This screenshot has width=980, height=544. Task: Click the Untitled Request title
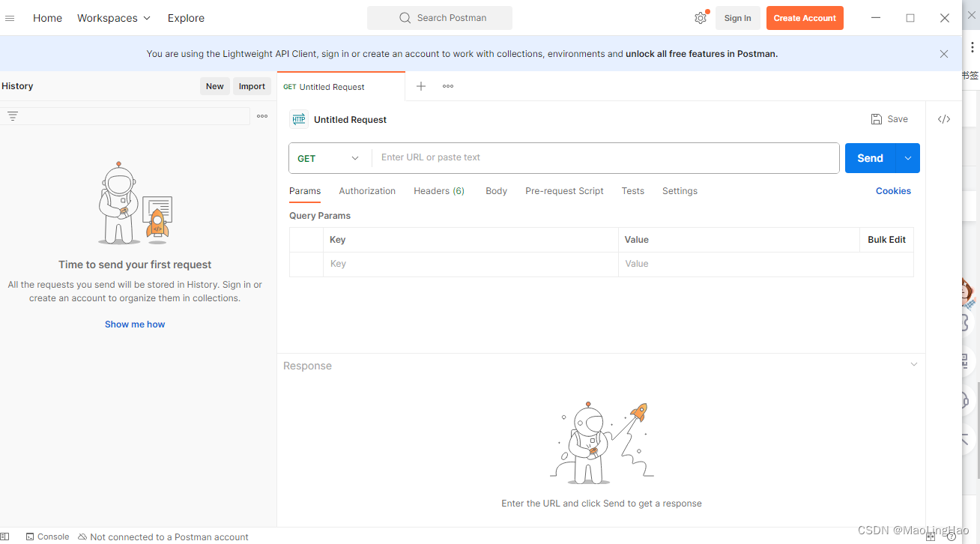(x=350, y=120)
